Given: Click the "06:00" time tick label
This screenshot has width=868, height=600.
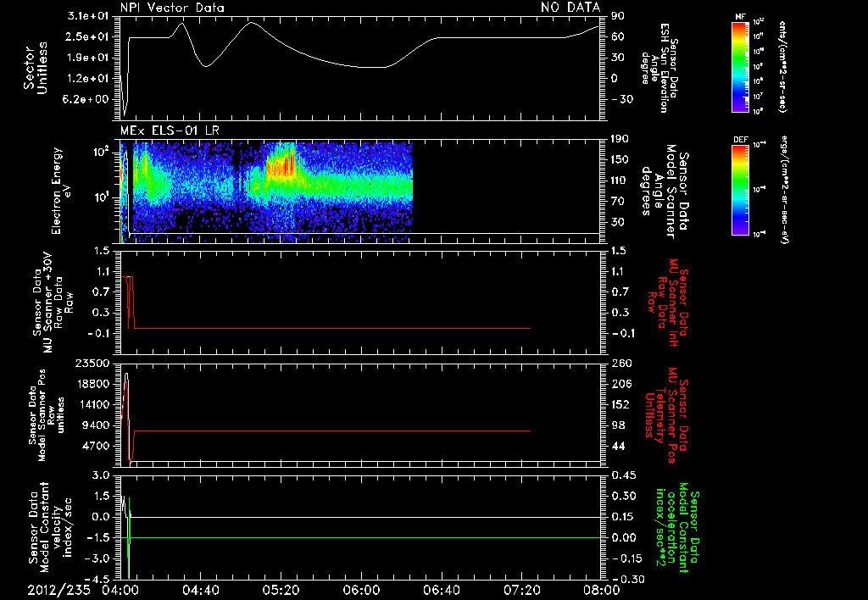Looking at the screenshot, I should [361, 590].
